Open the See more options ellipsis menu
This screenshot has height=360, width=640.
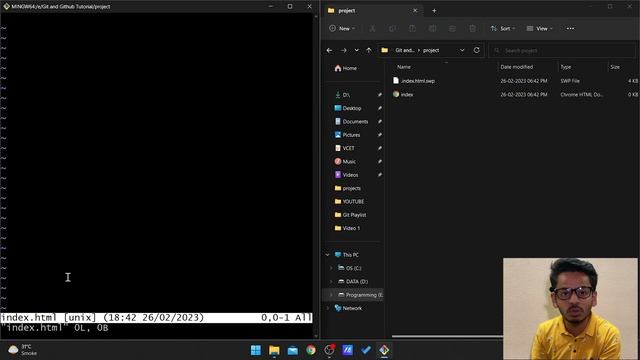570,29
